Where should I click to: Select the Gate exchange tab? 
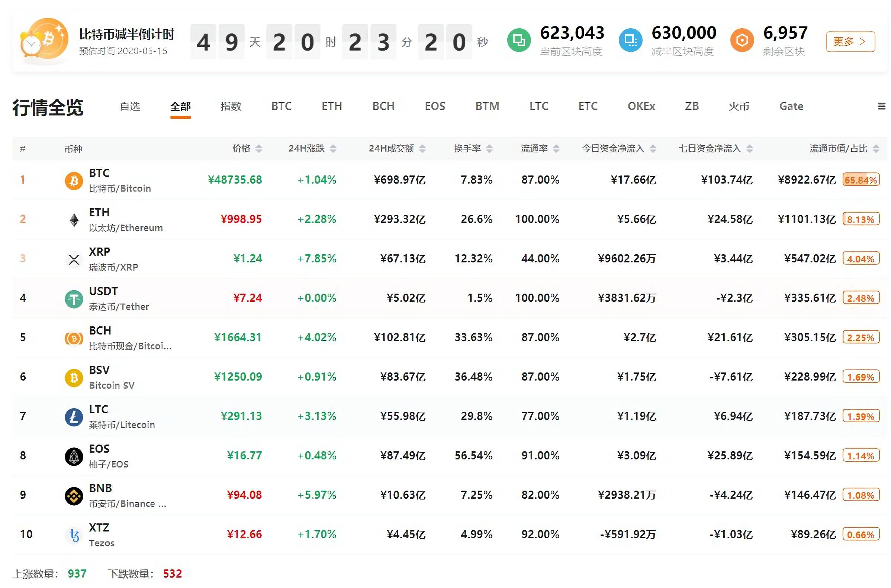791,107
